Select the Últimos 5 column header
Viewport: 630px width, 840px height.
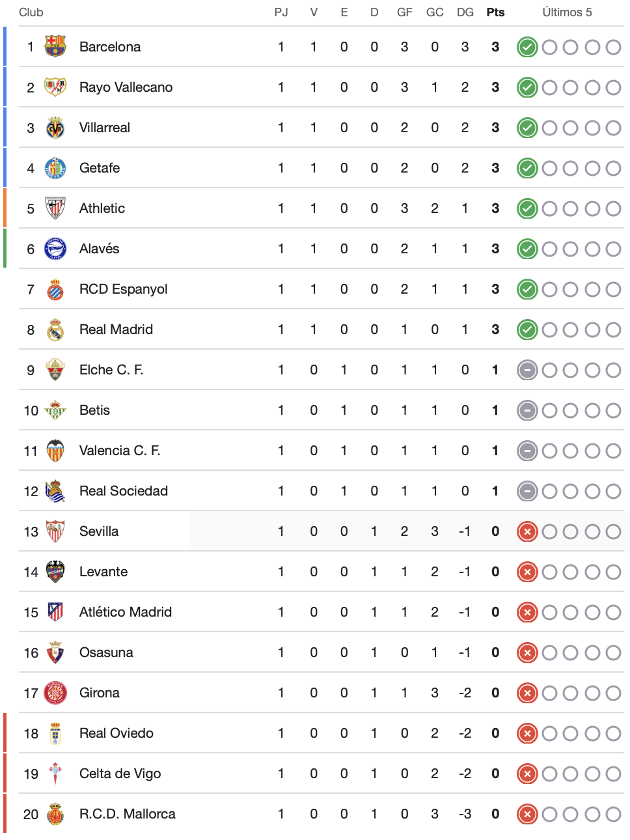[568, 12]
